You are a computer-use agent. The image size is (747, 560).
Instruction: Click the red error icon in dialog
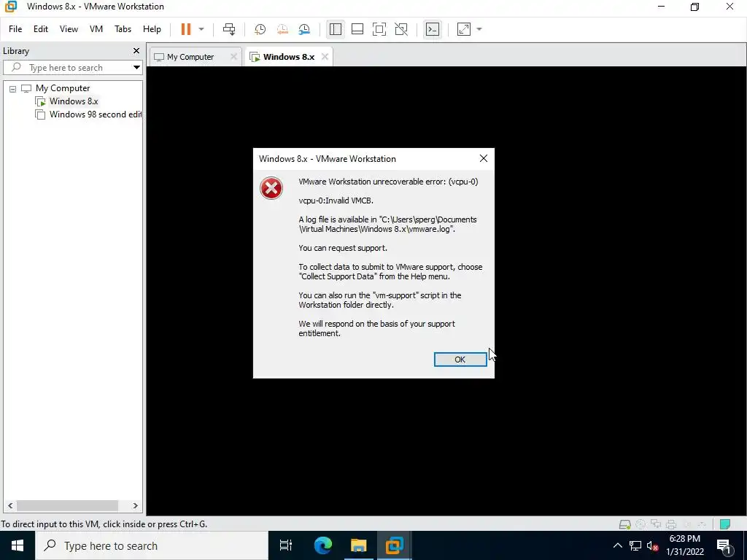point(271,188)
